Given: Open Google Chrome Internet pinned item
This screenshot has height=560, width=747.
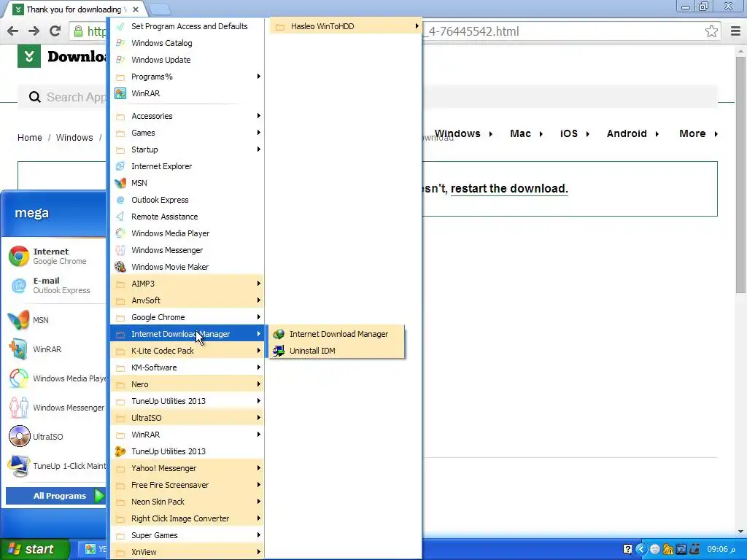Looking at the screenshot, I should (56, 256).
